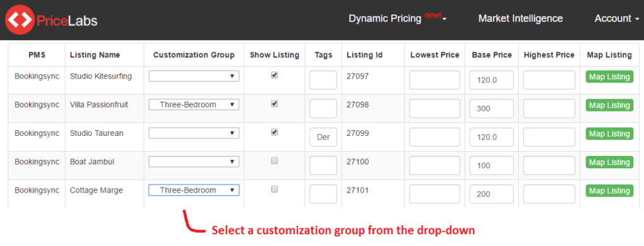Click Base Price field for Cottage Marge

[x=492, y=194]
